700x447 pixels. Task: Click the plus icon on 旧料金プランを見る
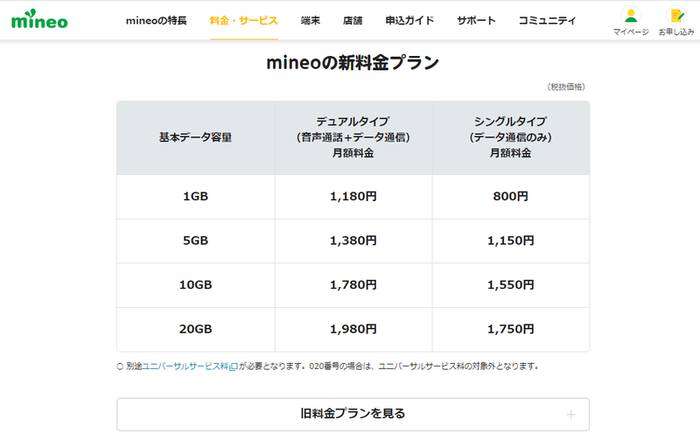tap(571, 415)
